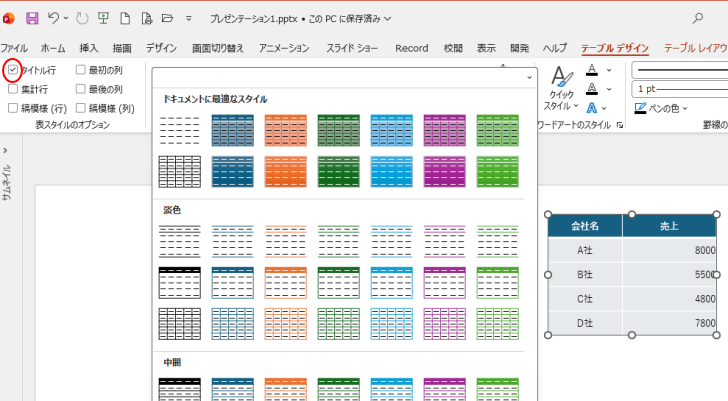Viewport: 728px width, 401px height.
Task: Open the 開発 tab
Action: coord(520,48)
